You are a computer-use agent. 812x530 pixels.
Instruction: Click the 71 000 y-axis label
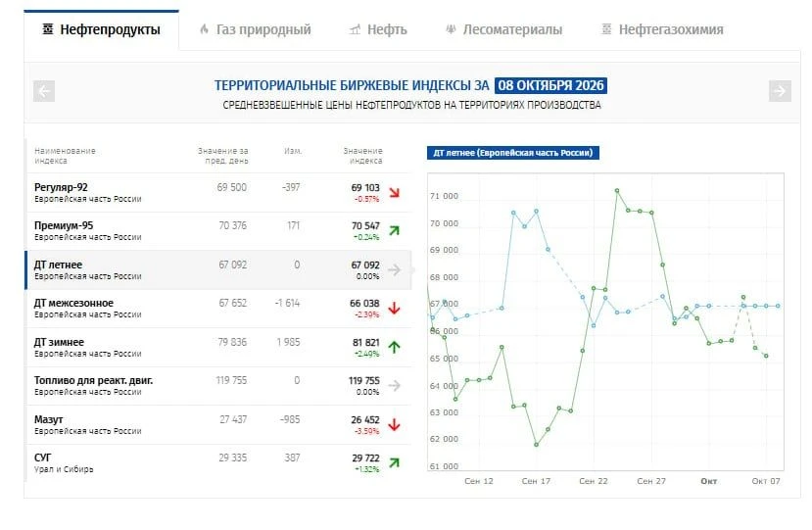(444, 196)
